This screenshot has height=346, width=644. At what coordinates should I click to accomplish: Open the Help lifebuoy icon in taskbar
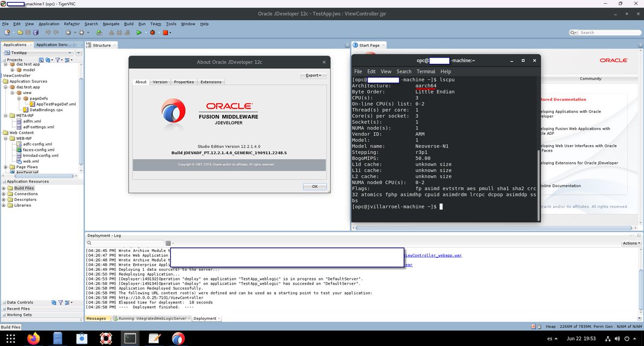click(x=106, y=338)
